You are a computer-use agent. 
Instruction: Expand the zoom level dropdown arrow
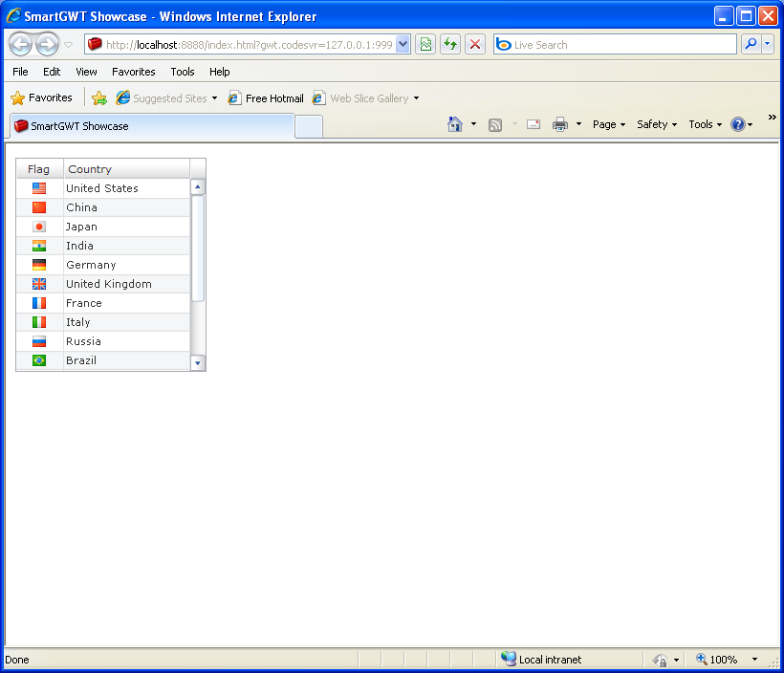[754, 660]
